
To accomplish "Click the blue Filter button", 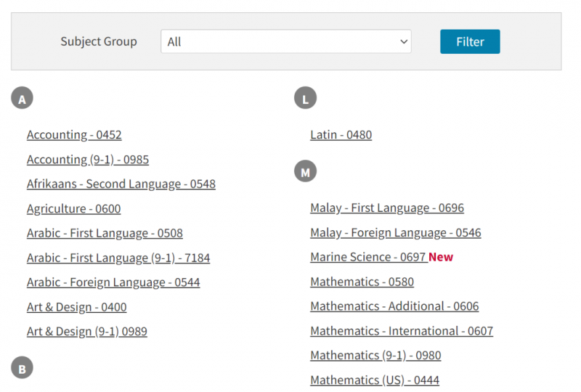I will [x=470, y=41].
